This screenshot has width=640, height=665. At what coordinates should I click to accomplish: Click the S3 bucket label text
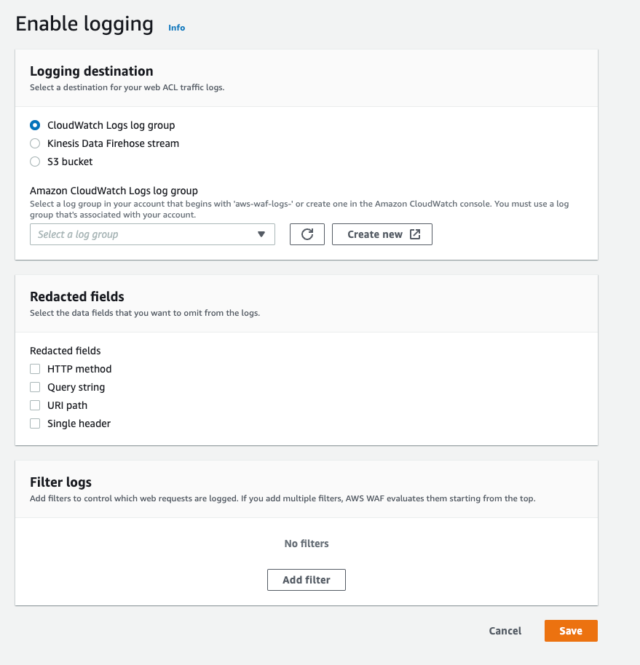click(70, 162)
